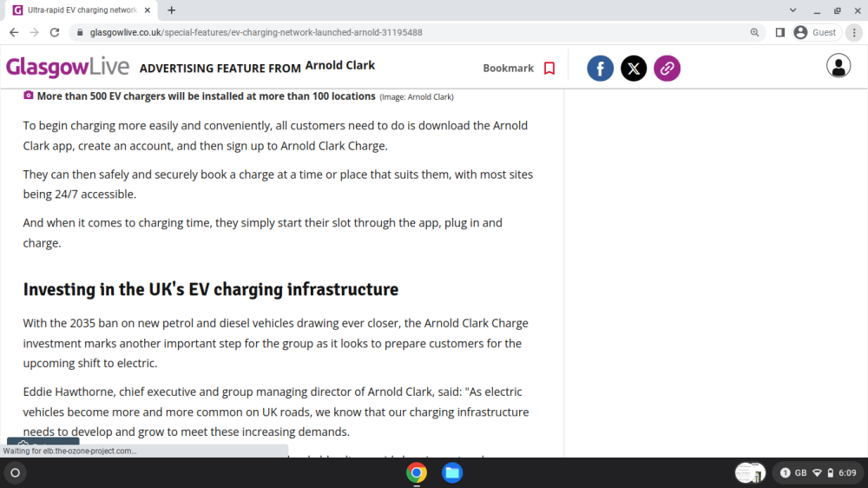Open the battery status icon

(831, 473)
